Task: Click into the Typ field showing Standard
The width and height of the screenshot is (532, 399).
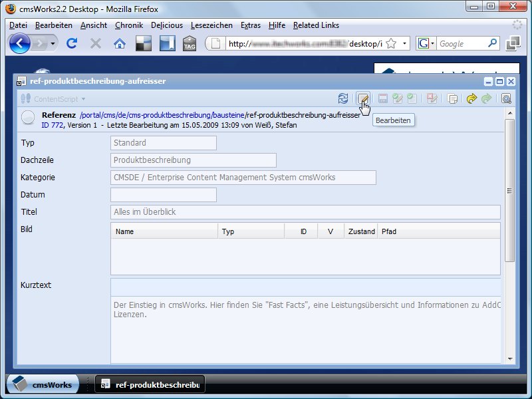Action: coord(163,143)
